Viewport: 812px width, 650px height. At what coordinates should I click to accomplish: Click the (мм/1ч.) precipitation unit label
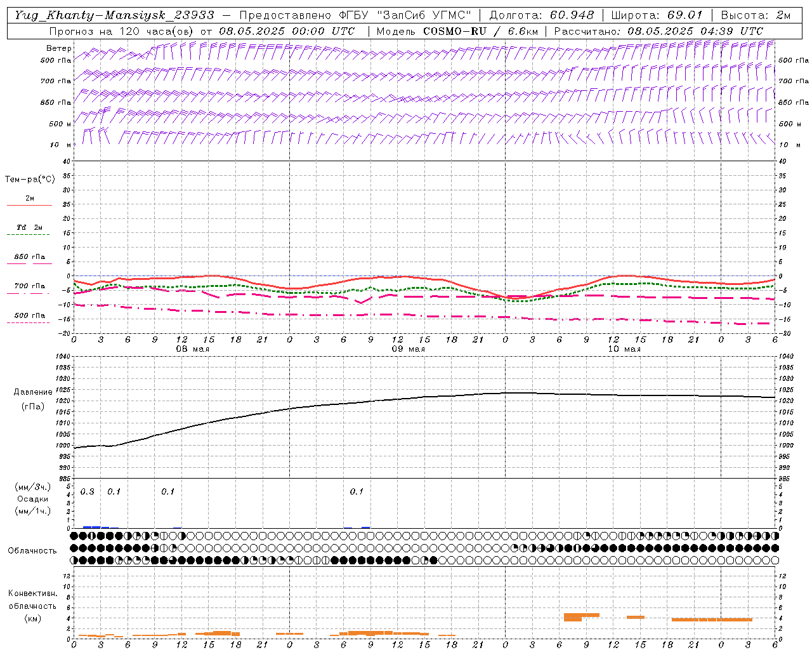coord(32,511)
